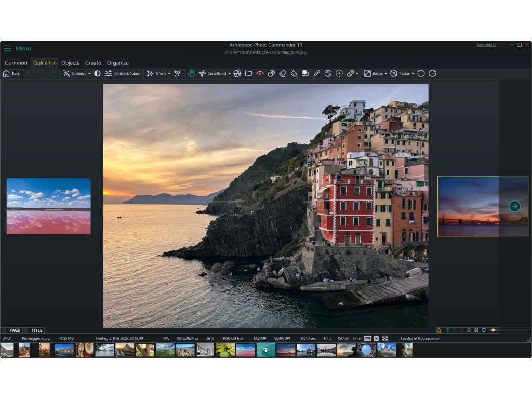This screenshot has width=532, height=399.
Task: Click the Feedback? link
Action: [x=486, y=45]
